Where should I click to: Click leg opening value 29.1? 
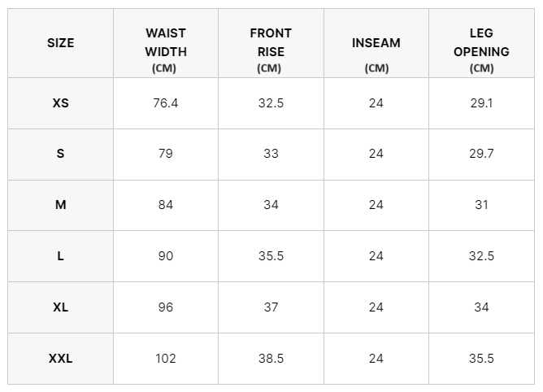(481, 103)
